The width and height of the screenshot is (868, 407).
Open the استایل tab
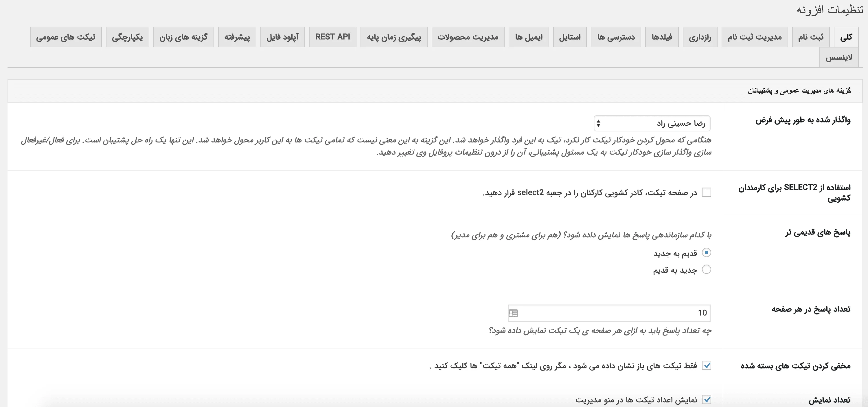(570, 37)
